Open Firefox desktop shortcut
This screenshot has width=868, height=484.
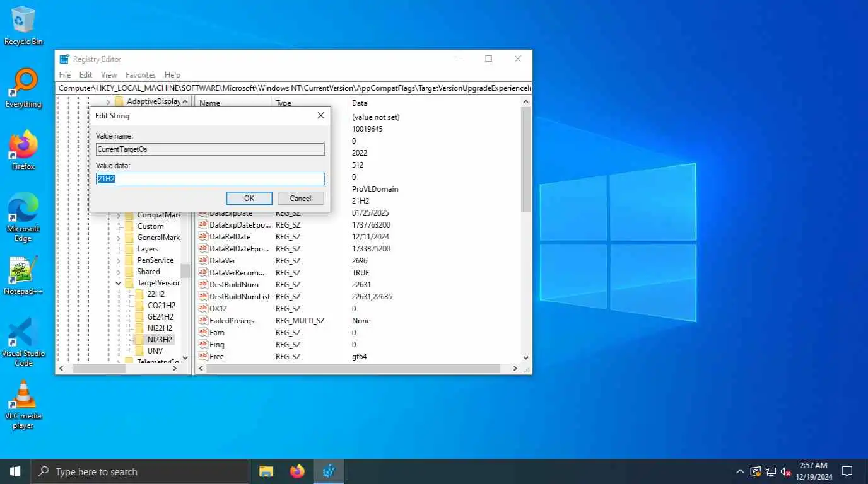23,150
